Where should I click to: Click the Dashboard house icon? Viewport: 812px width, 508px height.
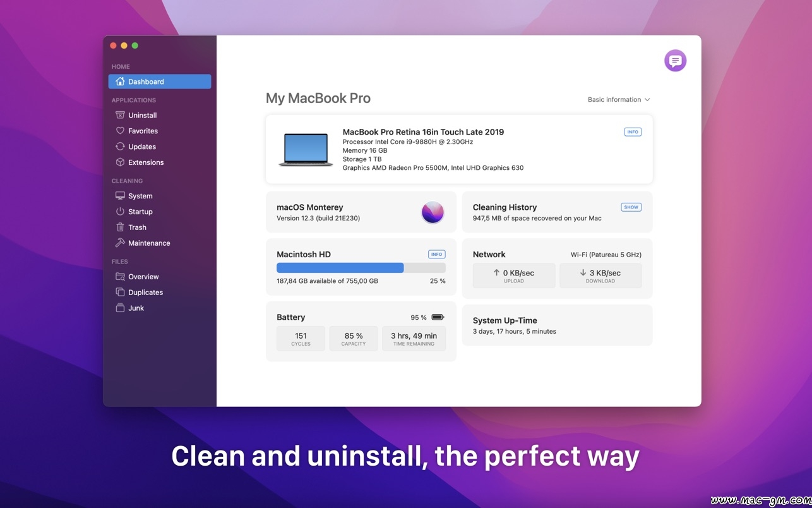[120, 82]
